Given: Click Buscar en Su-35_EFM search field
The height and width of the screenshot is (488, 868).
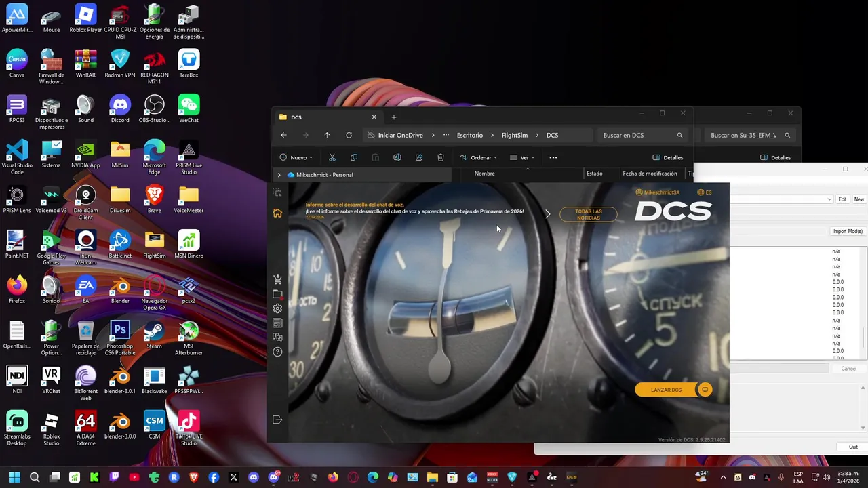Looking at the screenshot, I should coord(749,135).
